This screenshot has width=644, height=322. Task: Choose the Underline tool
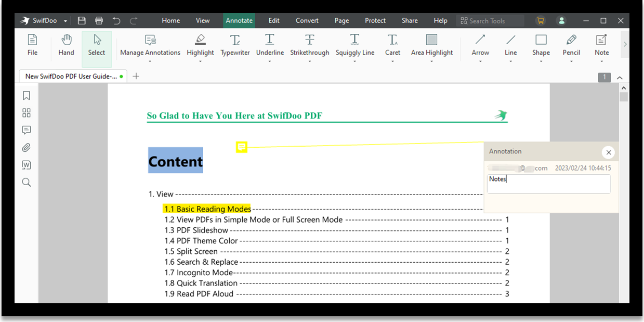[270, 45]
